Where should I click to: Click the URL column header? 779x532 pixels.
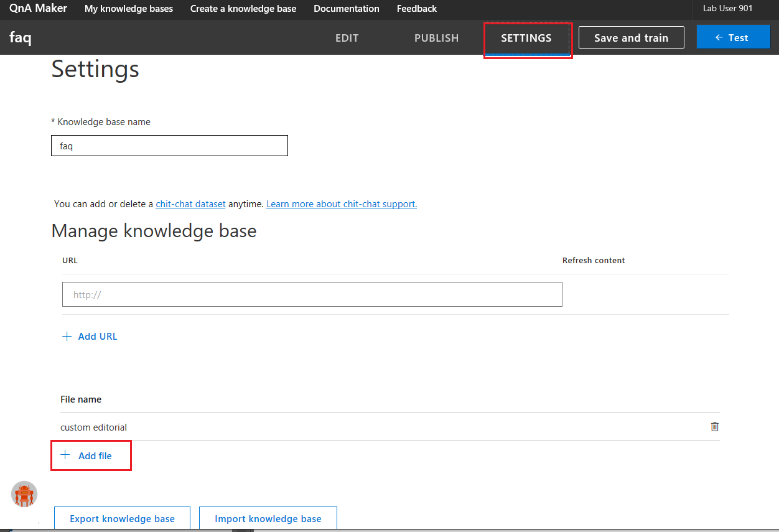(x=70, y=261)
